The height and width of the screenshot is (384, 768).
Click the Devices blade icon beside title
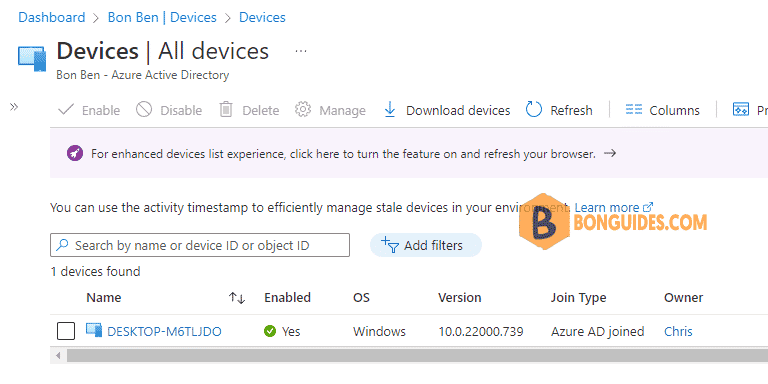pos(32,58)
